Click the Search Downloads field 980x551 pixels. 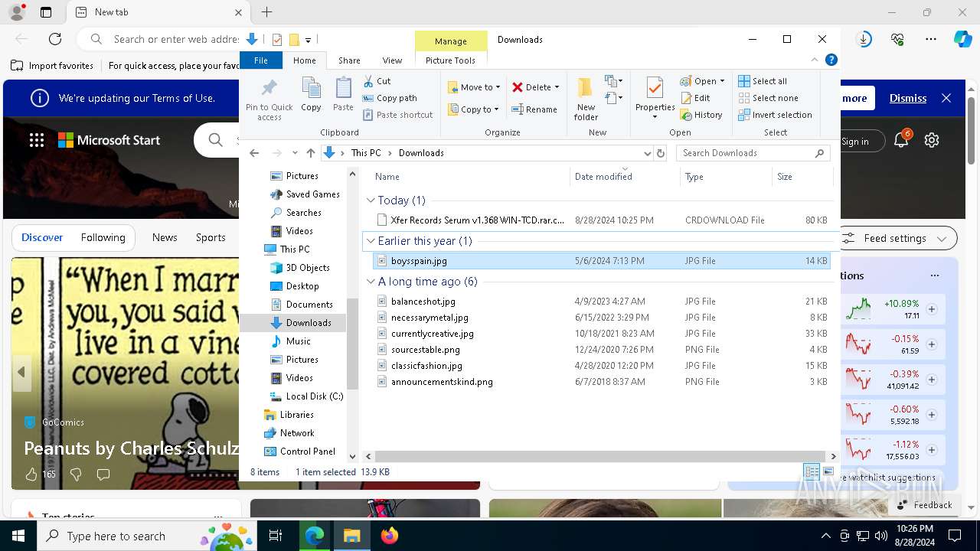click(x=753, y=153)
